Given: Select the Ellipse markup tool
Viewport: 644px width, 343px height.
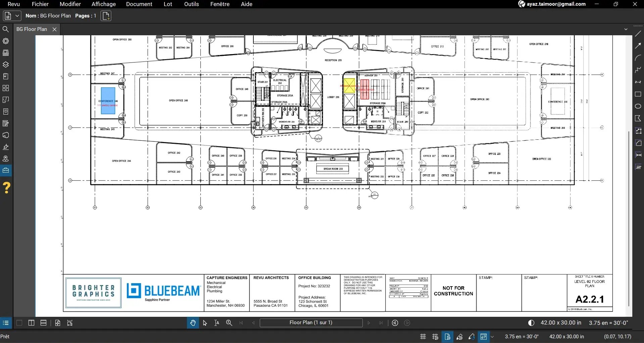Looking at the screenshot, I should pos(638,106).
